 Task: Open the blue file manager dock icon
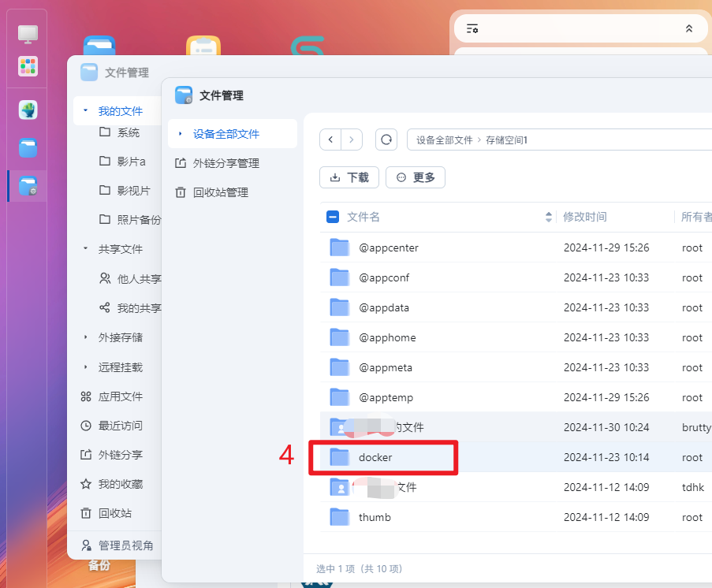tap(28, 148)
